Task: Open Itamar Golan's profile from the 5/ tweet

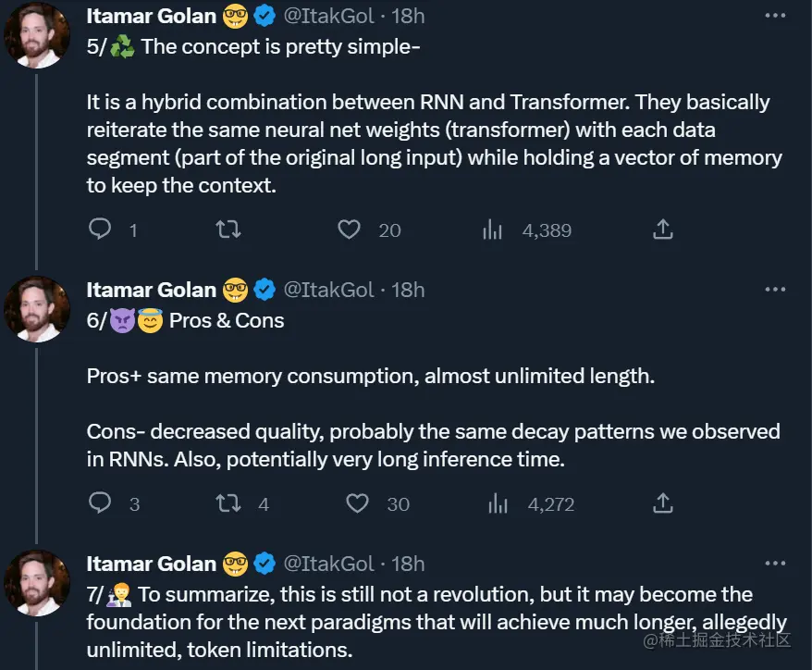Action: coord(151,16)
